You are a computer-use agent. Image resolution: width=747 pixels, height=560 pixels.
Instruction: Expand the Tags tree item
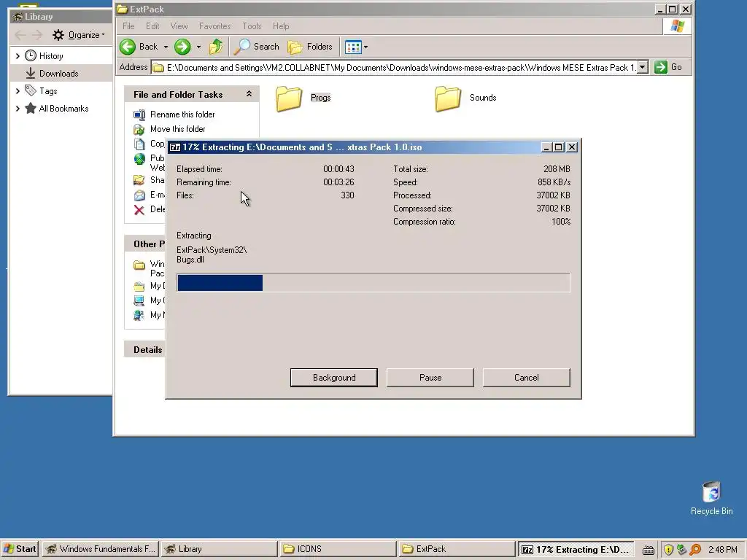tap(18, 91)
